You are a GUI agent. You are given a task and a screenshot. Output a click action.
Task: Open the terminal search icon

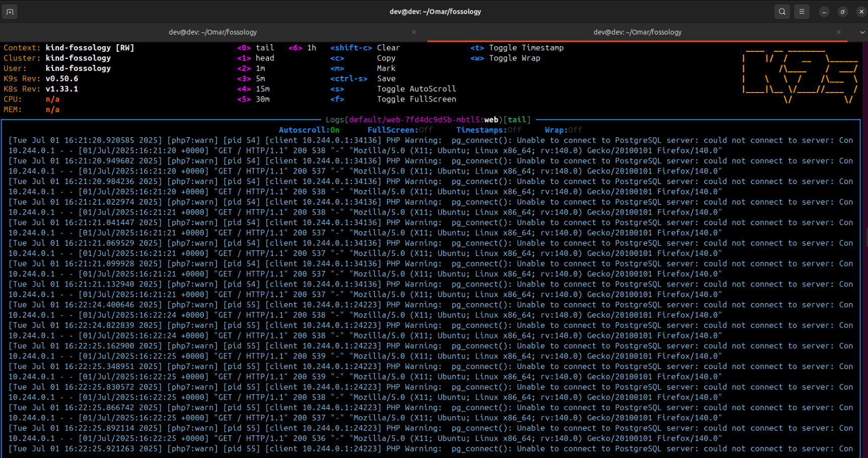point(782,12)
